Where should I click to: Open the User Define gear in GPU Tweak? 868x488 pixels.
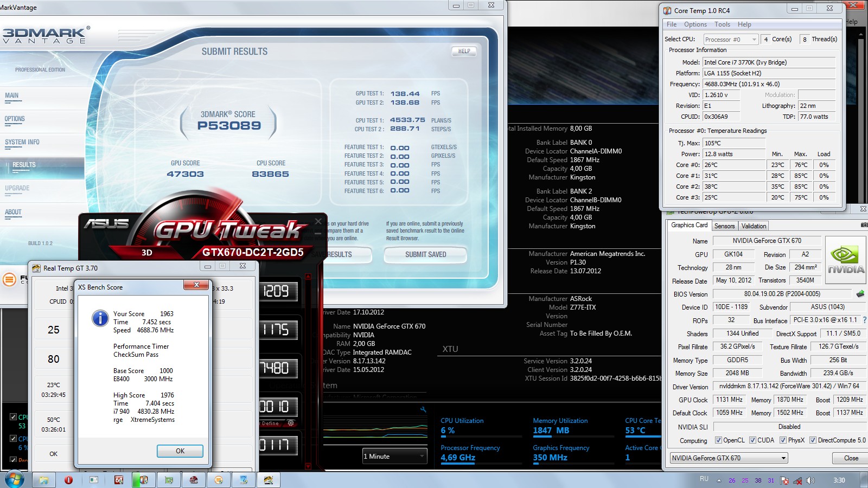coord(291,423)
